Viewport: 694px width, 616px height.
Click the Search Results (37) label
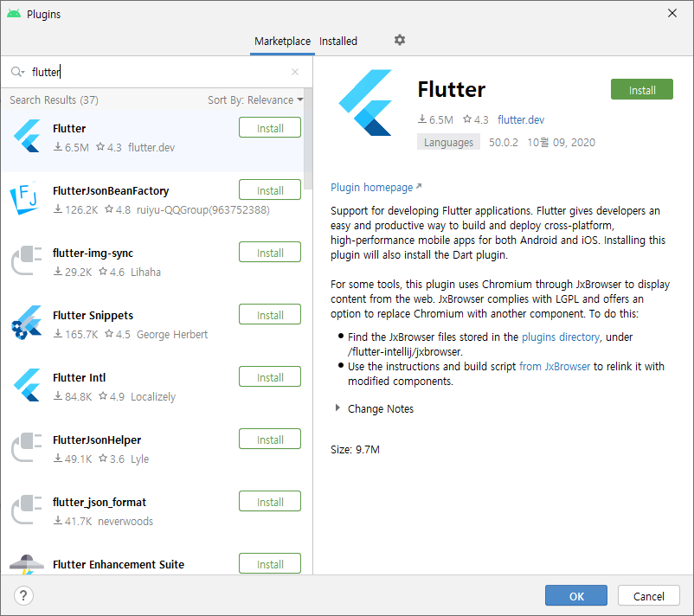tap(54, 100)
